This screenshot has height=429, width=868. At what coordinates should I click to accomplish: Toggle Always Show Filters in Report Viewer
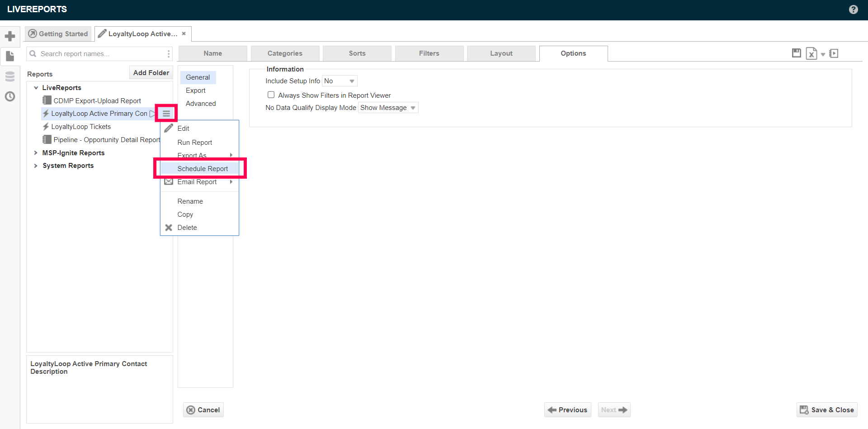[x=271, y=95]
